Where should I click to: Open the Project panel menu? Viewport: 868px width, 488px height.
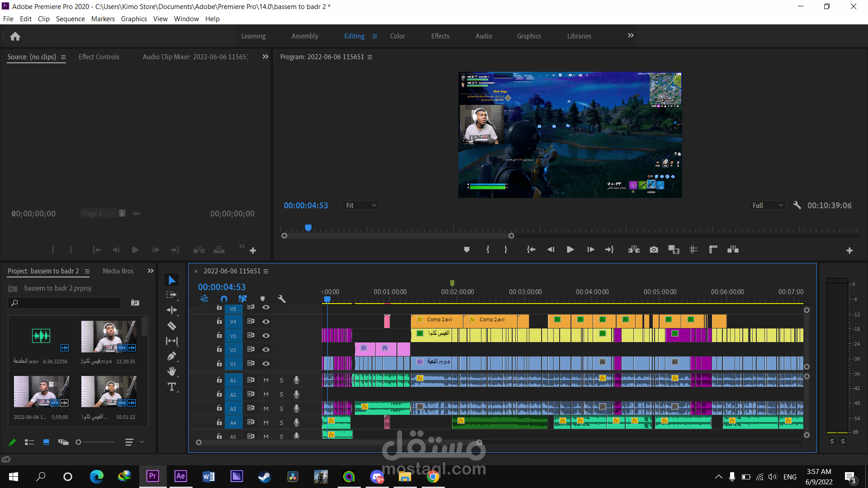point(87,271)
